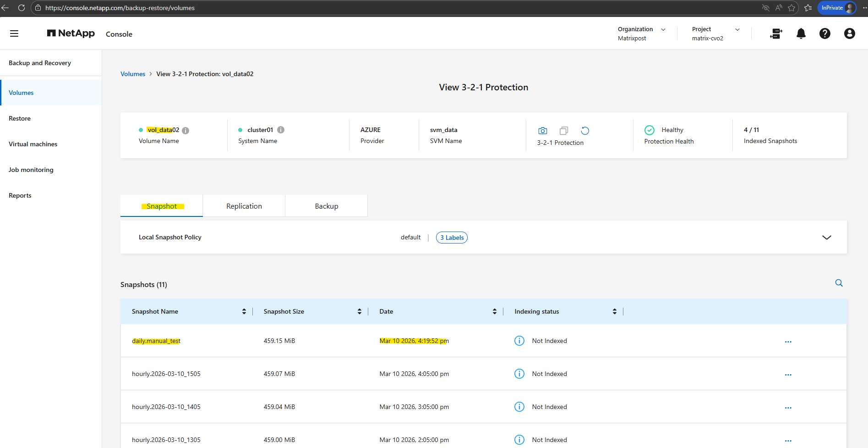This screenshot has height=448, width=868.
Task: Click the info icon for daily.manual_test indexing status
Action: [x=519, y=341]
